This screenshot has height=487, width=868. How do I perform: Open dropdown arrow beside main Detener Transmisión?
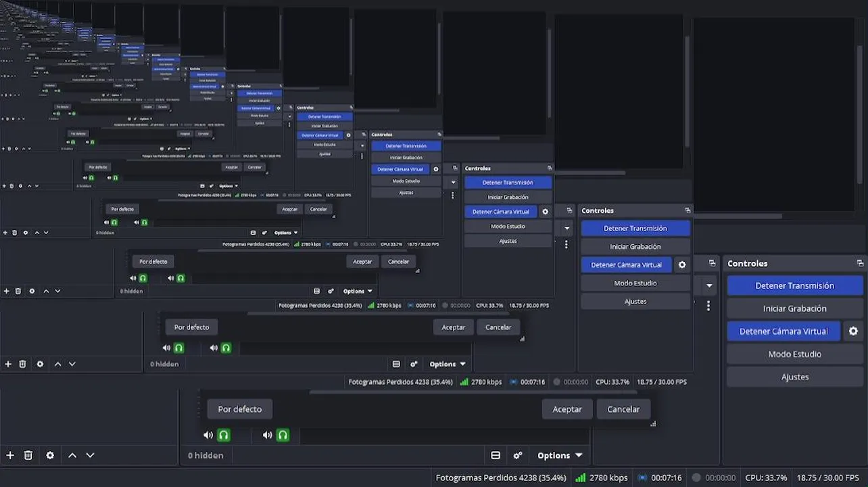(x=709, y=285)
